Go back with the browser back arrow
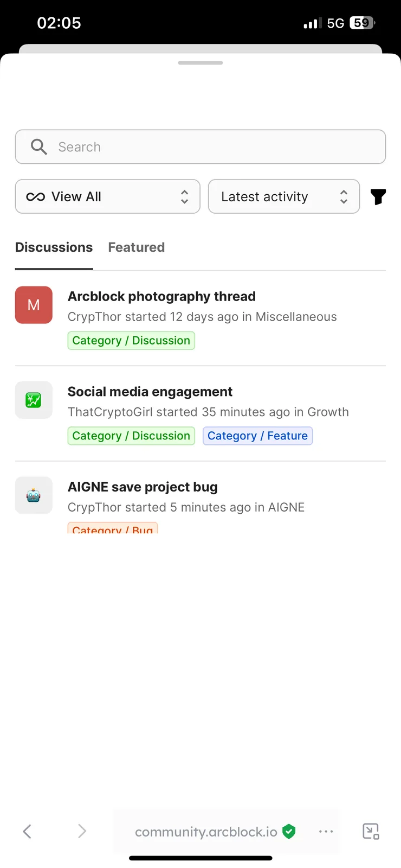Screen dimensions: 401x868 (27, 831)
